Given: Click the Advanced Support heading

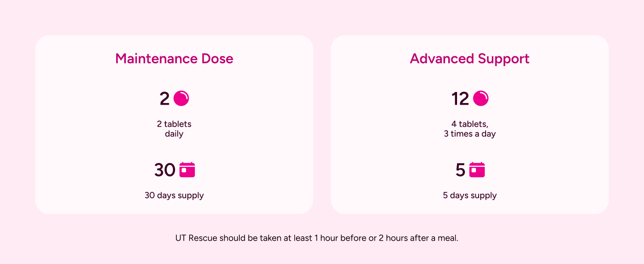Looking at the screenshot, I should point(469,59).
